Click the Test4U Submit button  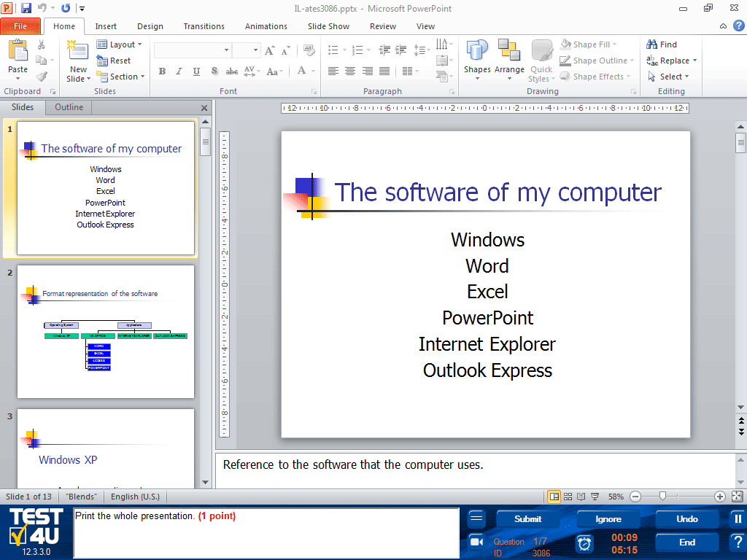(x=528, y=519)
